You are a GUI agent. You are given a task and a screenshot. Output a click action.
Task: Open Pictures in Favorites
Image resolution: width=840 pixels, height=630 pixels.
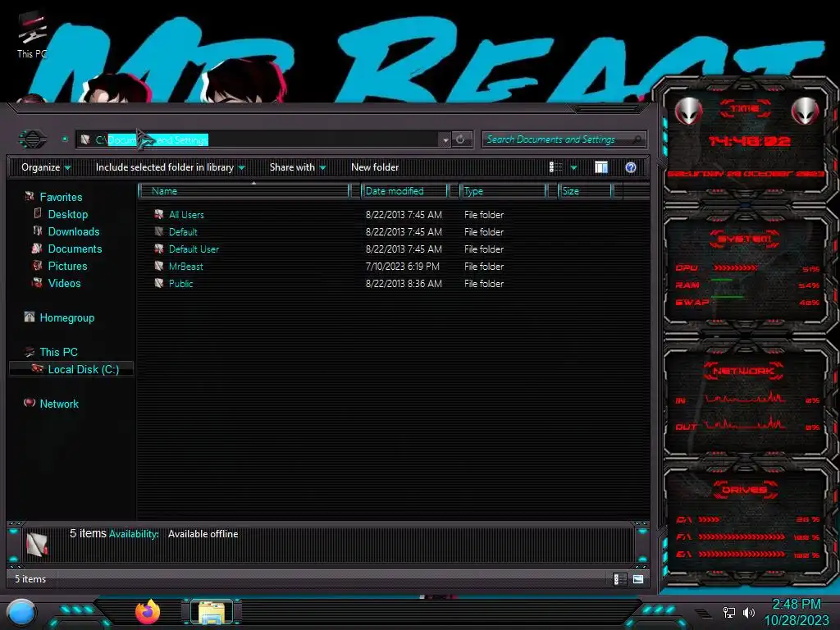pos(67,266)
